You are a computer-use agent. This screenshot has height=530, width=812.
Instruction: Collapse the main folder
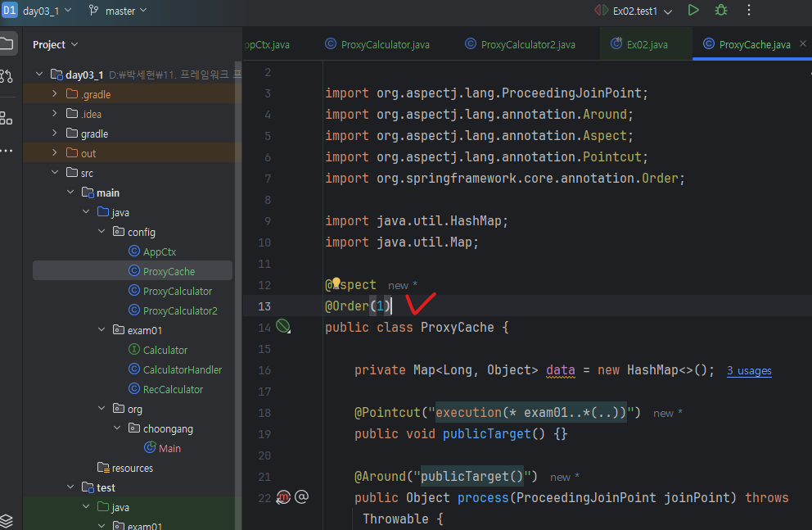70,193
